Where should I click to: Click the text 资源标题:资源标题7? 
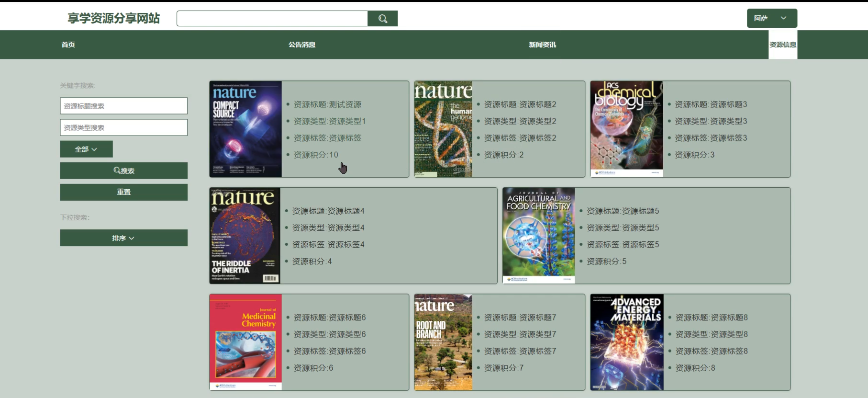click(520, 318)
